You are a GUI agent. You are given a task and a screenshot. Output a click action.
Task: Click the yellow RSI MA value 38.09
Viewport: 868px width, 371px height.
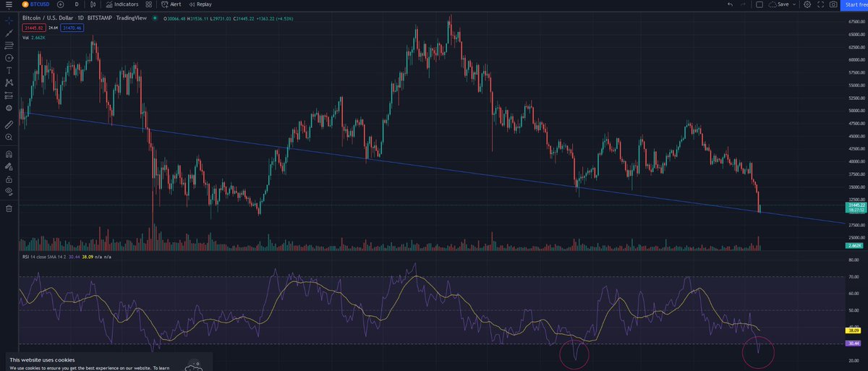pyautogui.click(x=854, y=329)
